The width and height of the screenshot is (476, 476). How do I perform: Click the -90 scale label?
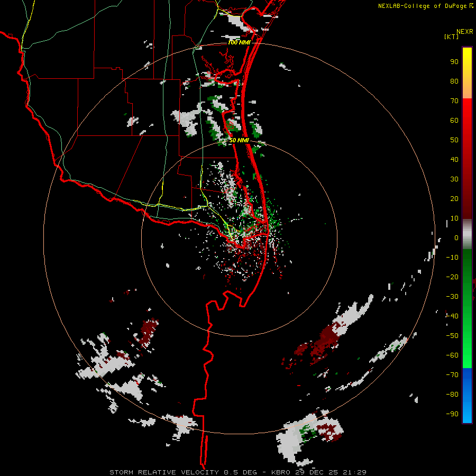(452, 414)
